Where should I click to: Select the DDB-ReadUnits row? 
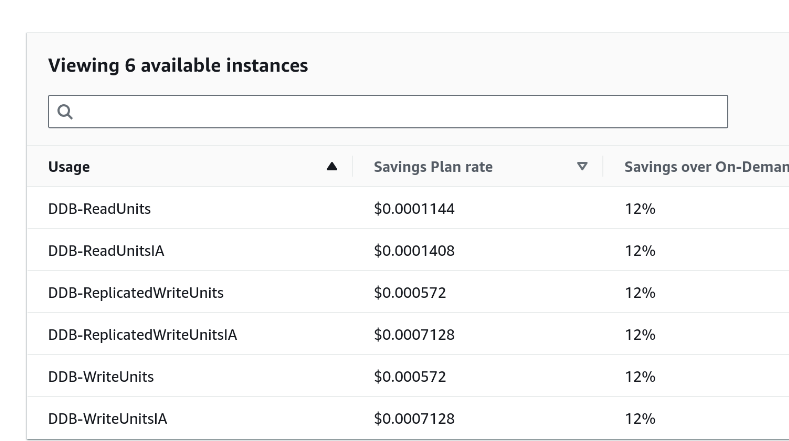click(x=99, y=209)
